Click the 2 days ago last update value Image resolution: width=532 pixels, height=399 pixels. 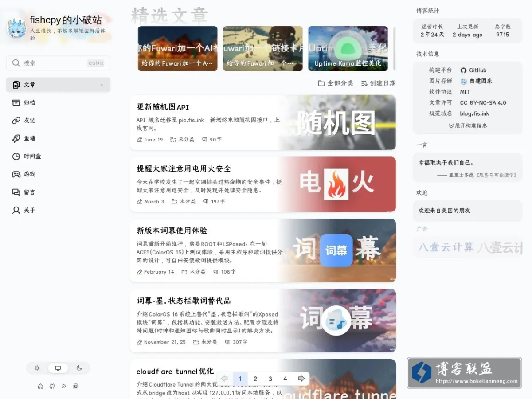tap(468, 35)
